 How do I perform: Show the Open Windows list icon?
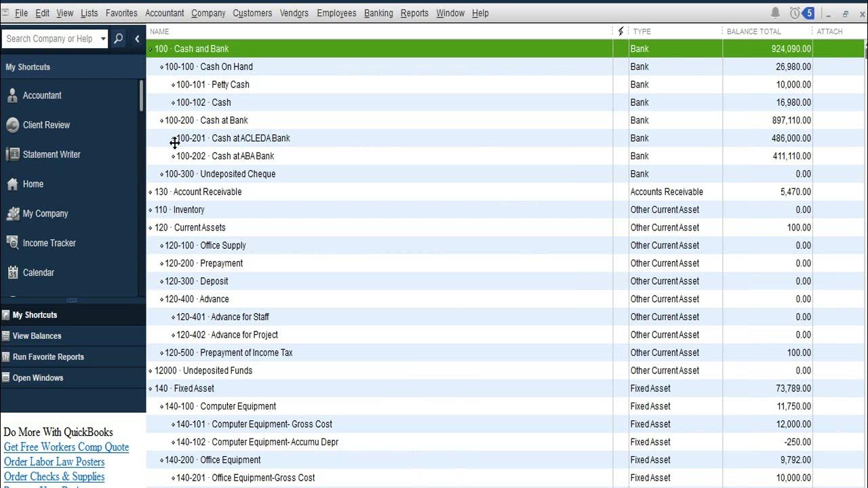6,378
